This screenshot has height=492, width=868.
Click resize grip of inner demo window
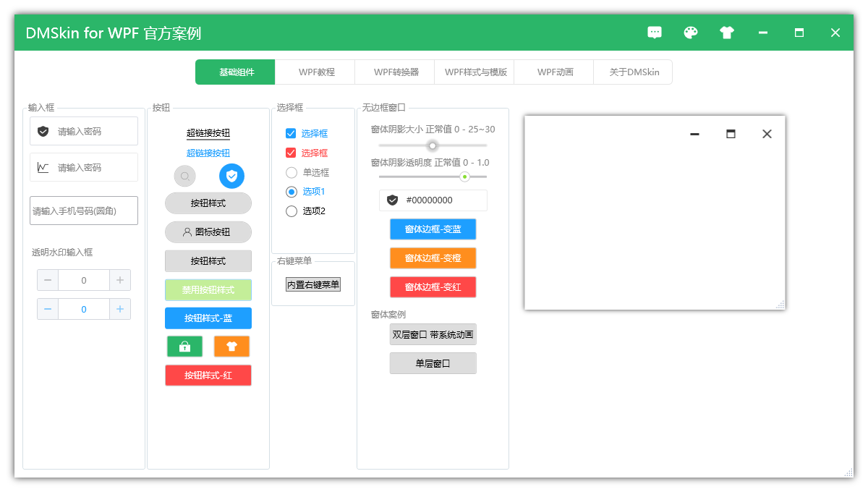(780, 305)
